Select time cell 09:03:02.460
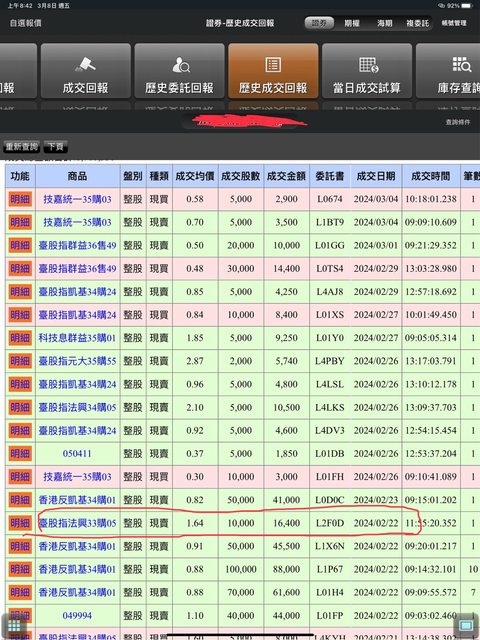Screen dimensions: 480x640 click(x=431, y=616)
